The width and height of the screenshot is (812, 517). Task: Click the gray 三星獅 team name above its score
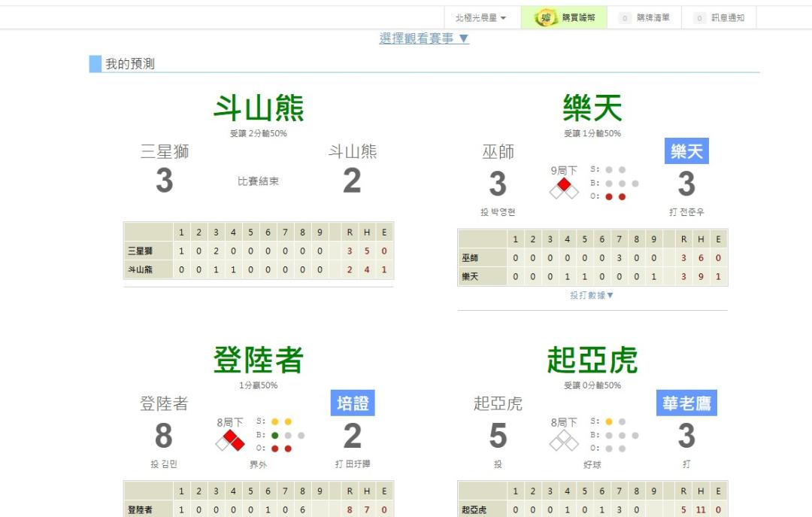pos(165,151)
